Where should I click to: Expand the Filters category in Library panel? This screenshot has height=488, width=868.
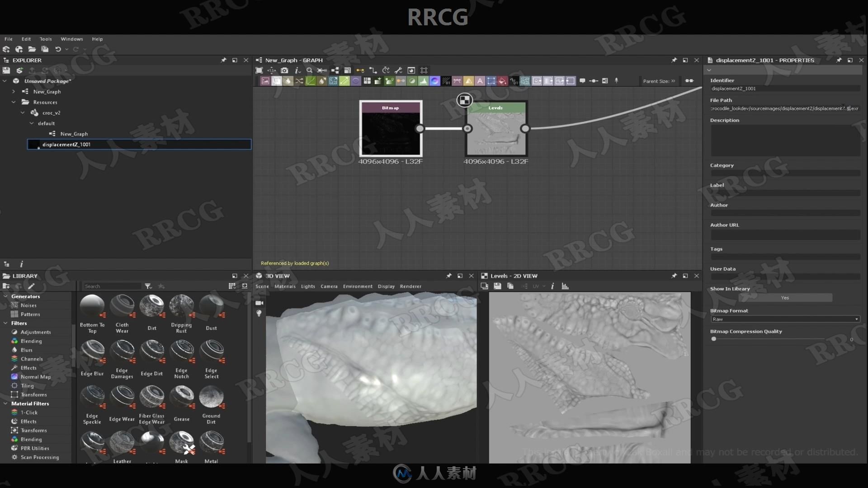(5, 322)
